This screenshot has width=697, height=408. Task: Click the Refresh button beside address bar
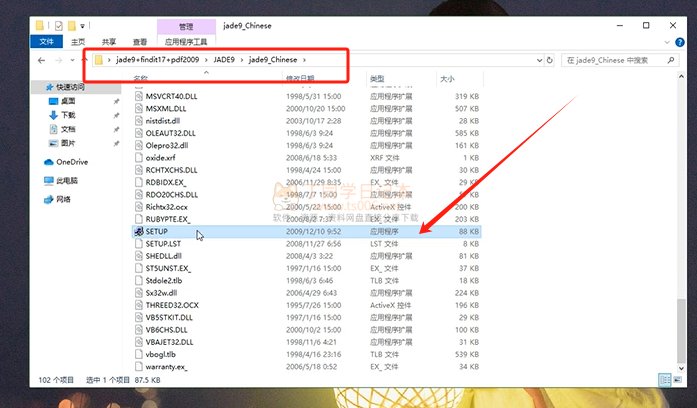point(550,60)
